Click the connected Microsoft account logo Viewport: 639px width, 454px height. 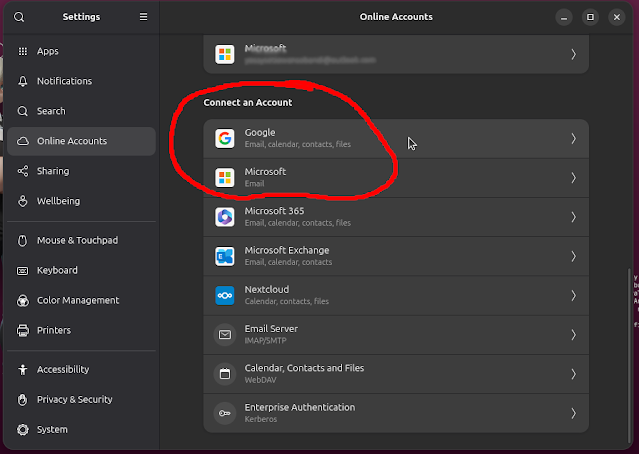[x=225, y=54]
